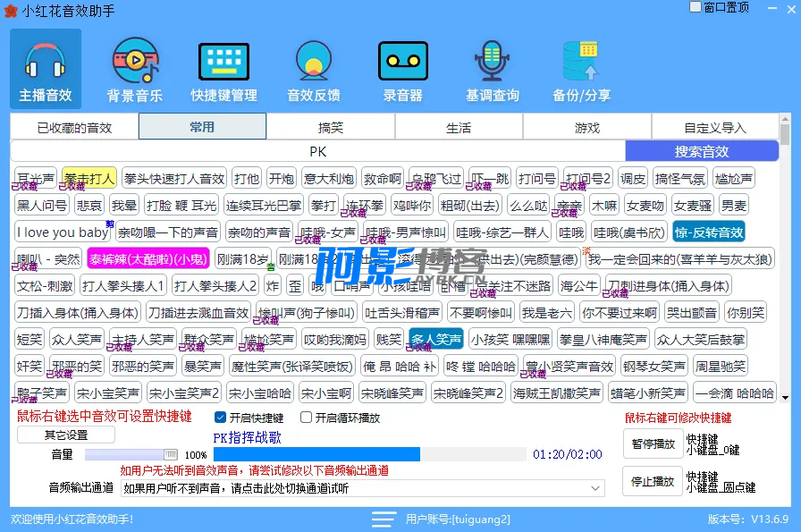801x532 pixels.
Task: Switch to the 自定义导入 tab
Action: [x=714, y=128]
